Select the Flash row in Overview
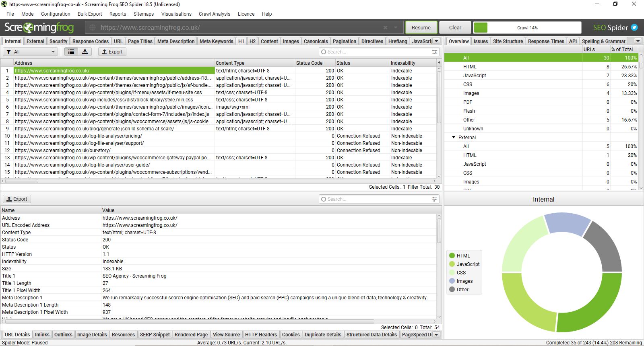The height and width of the screenshot is (346, 644). pyautogui.click(x=541, y=111)
